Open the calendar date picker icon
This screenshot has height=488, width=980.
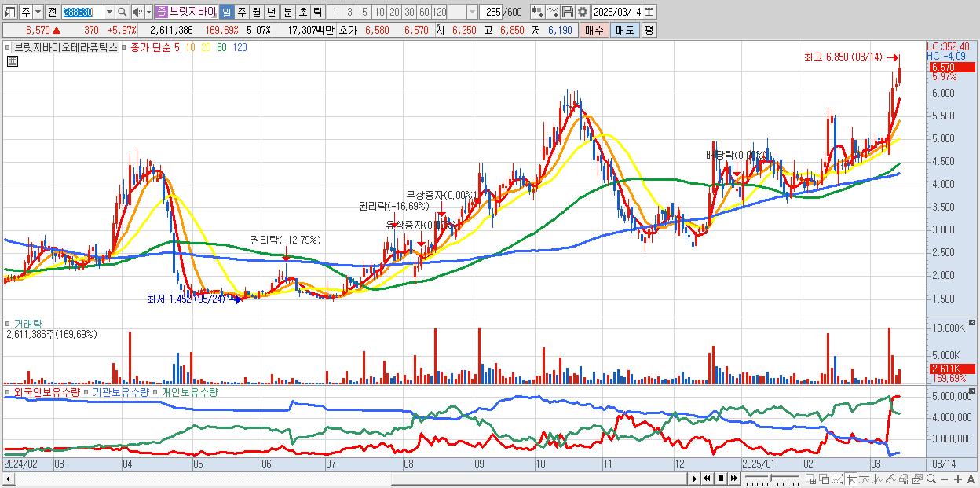pyautogui.click(x=649, y=13)
